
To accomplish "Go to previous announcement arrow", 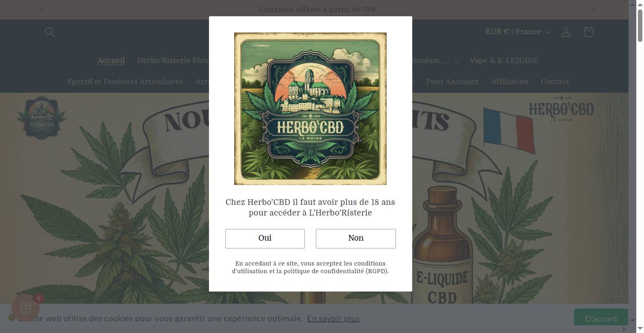I will [43, 9].
